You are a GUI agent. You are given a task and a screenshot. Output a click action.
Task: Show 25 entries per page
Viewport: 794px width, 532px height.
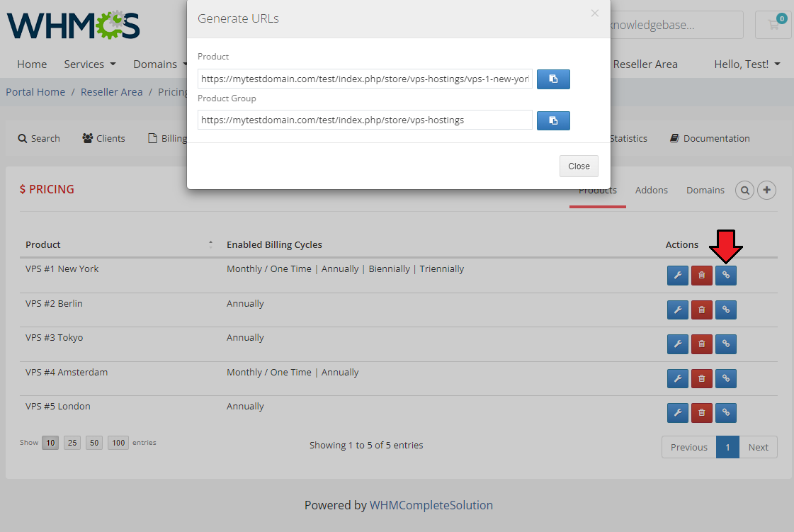tap(72, 443)
